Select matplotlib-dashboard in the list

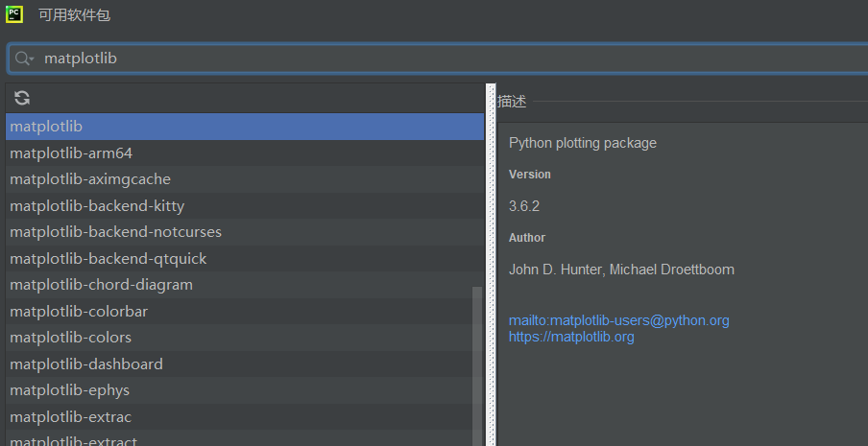(86, 364)
